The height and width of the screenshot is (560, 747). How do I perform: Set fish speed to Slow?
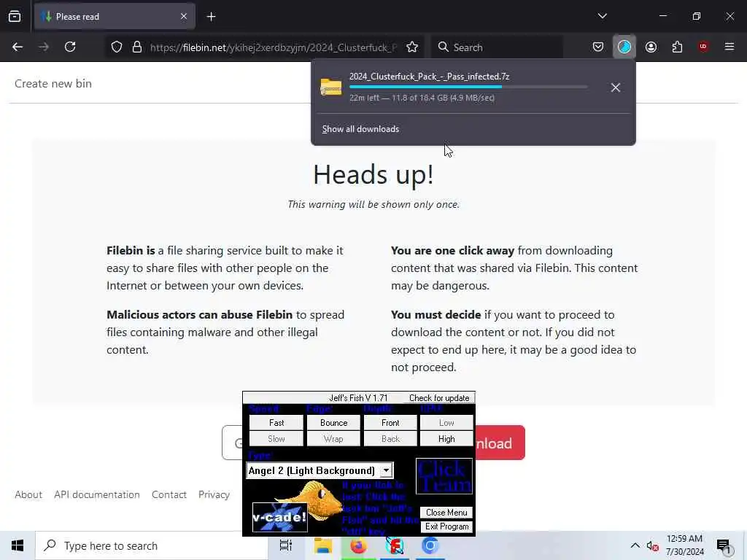[276, 439]
